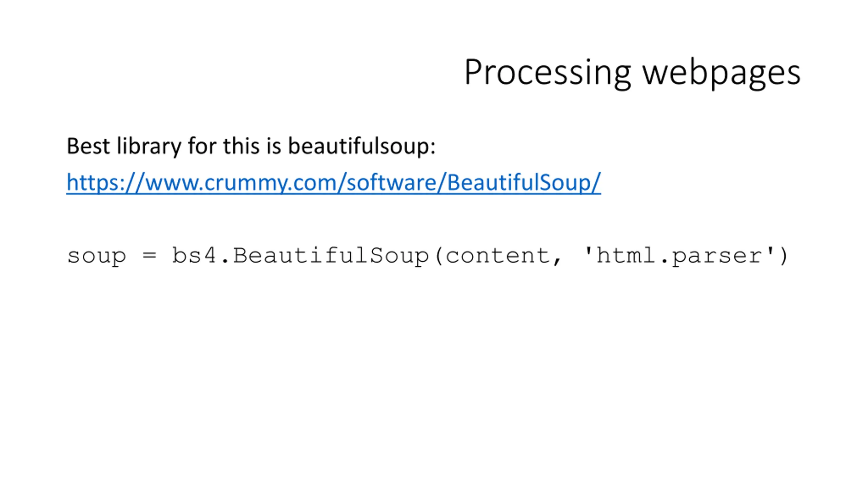Select the word "beautifulsoup:" in the body text
Image resolution: width=868 pixels, height=488 pixels.
362,146
